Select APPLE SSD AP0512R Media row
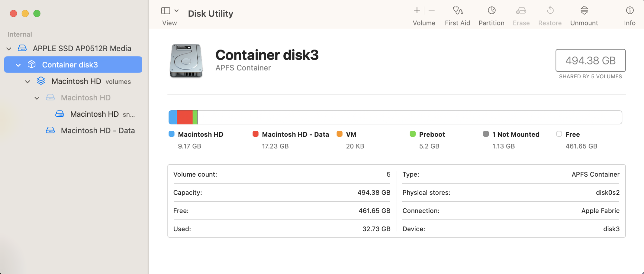644x274 pixels. [x=73, y=48]
